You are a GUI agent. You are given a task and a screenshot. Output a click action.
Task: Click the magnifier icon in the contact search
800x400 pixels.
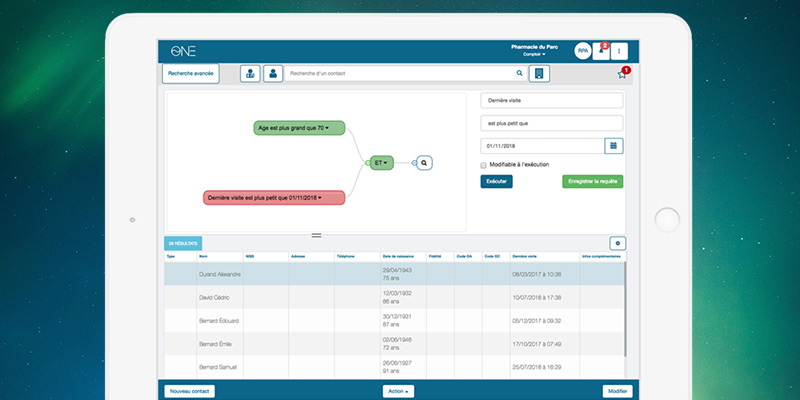[x=519, y=73]
